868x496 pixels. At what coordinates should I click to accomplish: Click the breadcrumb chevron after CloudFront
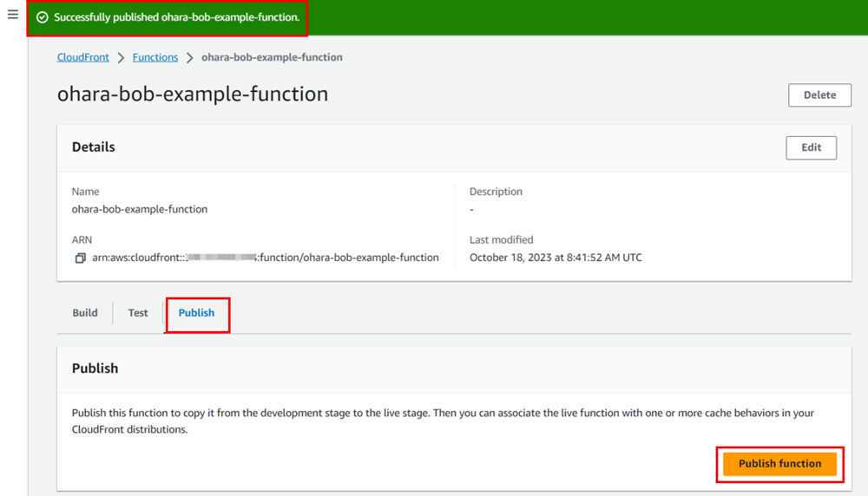[121, 58]
